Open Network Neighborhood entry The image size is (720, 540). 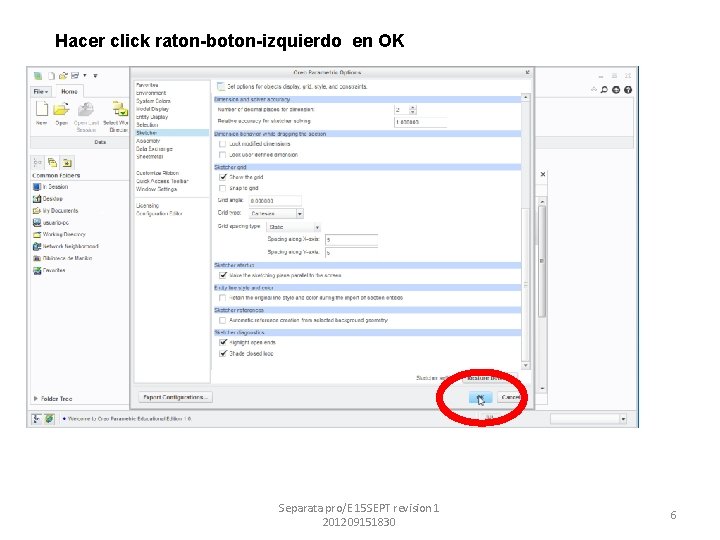click(66, 247)
